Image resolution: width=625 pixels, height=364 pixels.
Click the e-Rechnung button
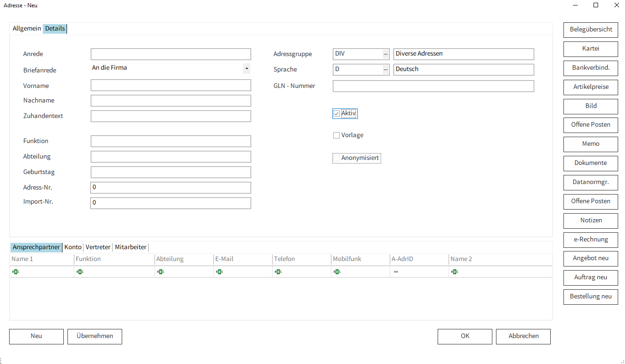(591, 239)
